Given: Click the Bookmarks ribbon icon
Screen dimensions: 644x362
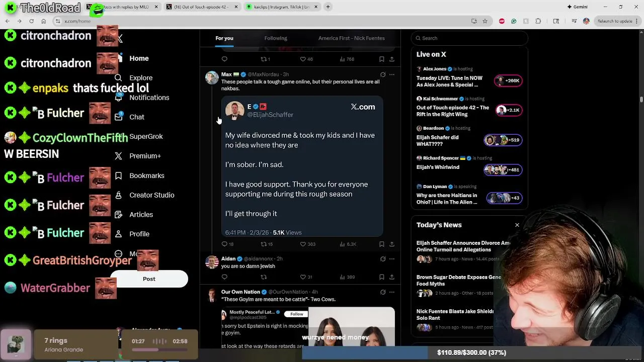Looking at the screenshot, I should (x=118, y=175).
